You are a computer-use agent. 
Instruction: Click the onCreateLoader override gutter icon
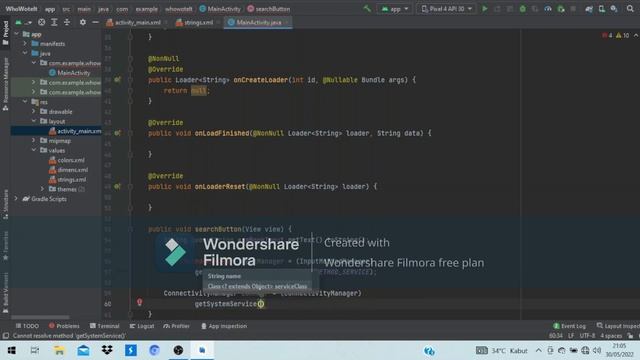(x=118, y=80)
